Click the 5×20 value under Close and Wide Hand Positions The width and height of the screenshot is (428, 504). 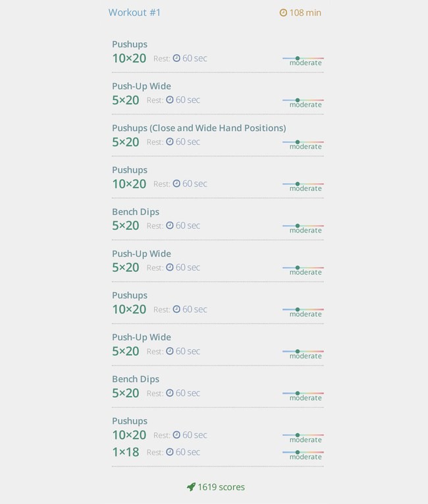(126, 142)
